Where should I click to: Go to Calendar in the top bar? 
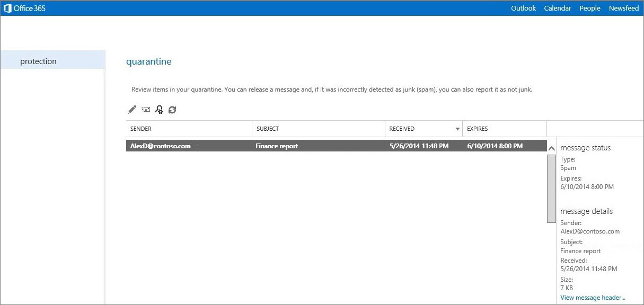[x=557, y=8]
